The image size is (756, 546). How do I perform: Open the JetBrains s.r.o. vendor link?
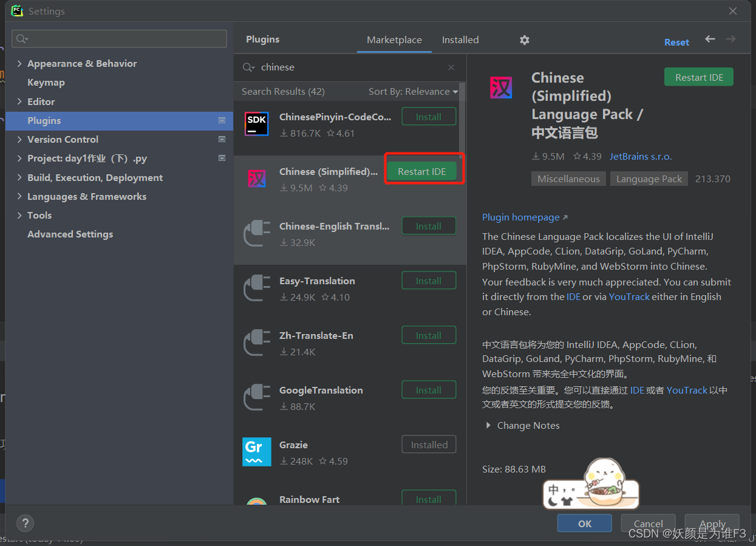tap(641, 157)
